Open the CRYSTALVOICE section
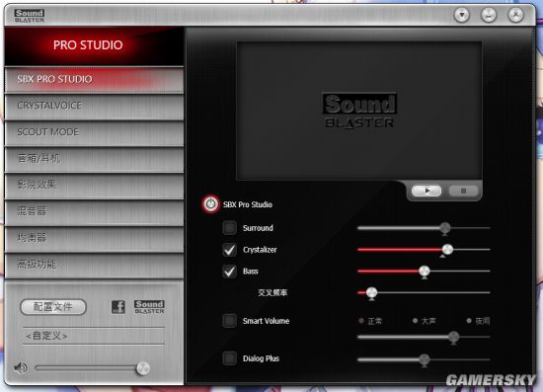Image resolution: width=543 pixels, height=392 pixels. coord(94,106)
